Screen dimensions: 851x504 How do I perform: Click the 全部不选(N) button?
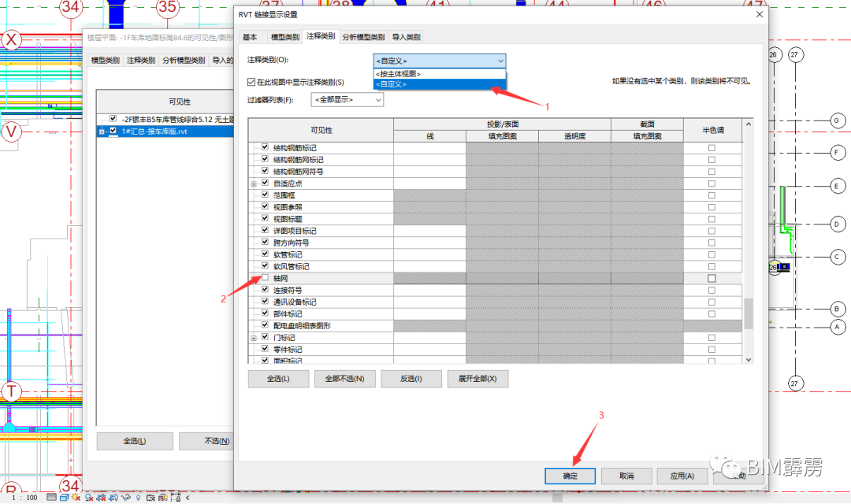pos(344,379)
